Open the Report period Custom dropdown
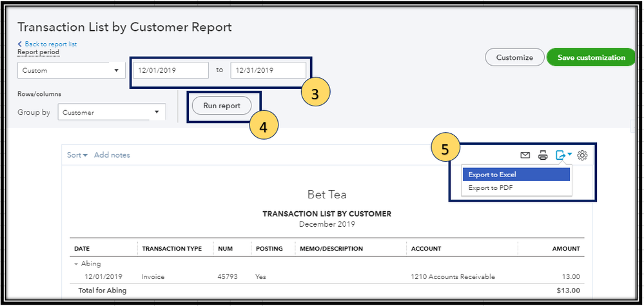 click(x=72, y=70)
